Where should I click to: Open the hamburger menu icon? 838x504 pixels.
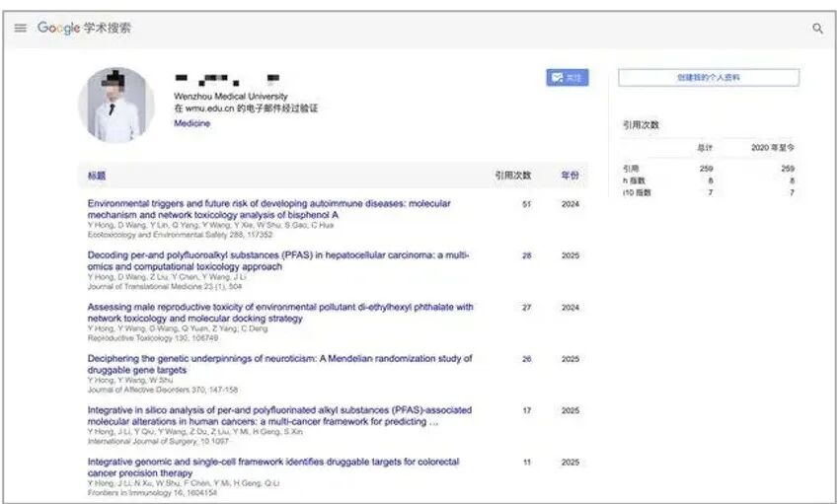click(21, 28)
